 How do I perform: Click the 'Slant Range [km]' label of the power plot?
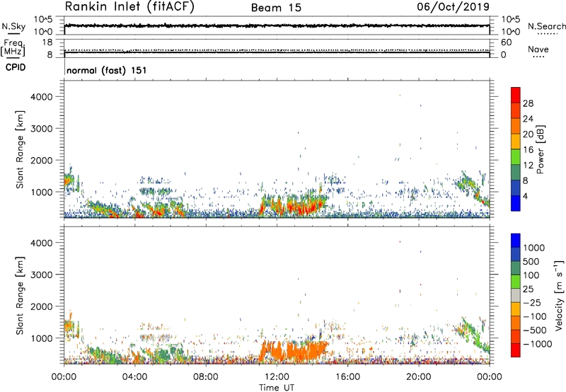point(20,149)
